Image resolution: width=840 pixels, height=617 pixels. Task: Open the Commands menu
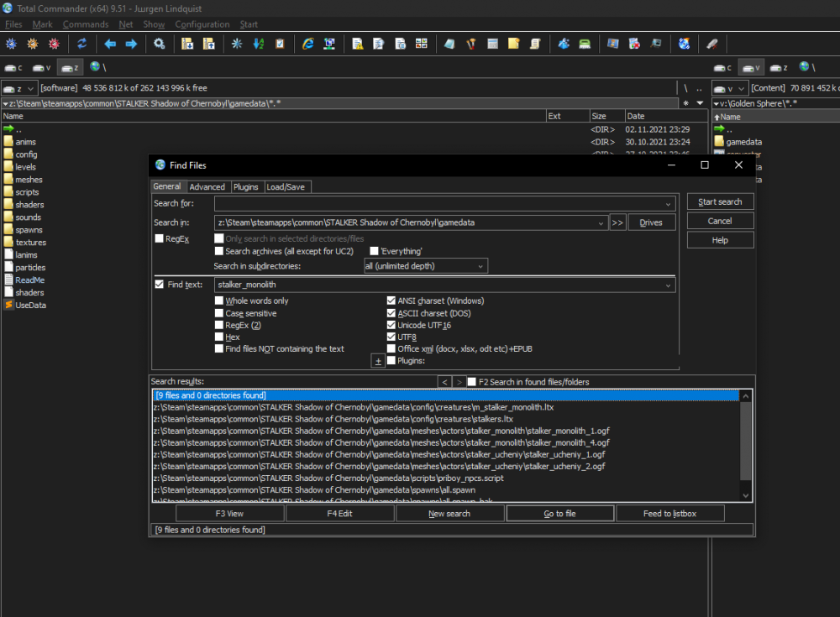[86, 24]
